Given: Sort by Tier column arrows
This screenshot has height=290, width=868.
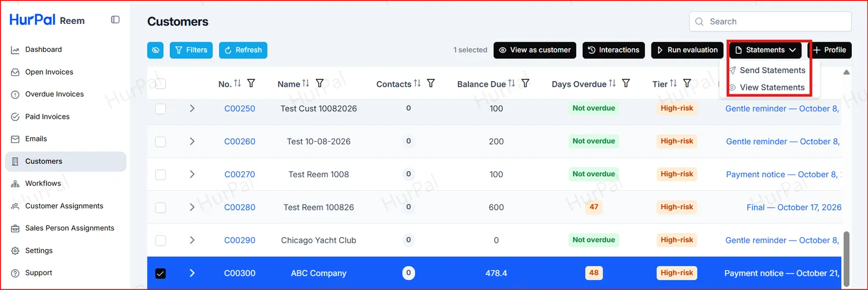Looking at the screenshot, I should [673, 83].
